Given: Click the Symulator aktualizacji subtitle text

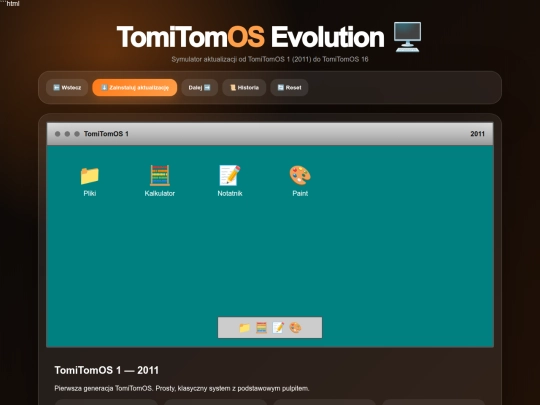Looking at the screenshot, I should pos(270,59).
